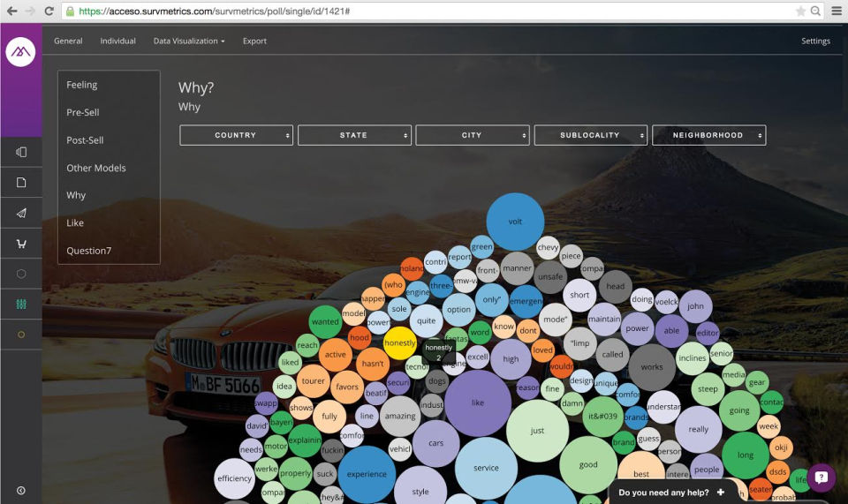
Task: Open the CITY dropdown filter
Action: coord(473,135)
